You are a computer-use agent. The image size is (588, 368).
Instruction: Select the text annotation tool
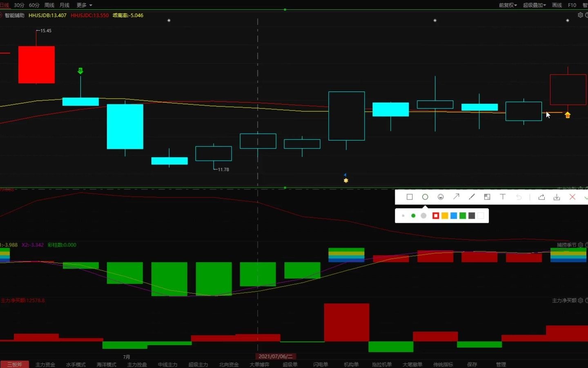tap(503, 197)
